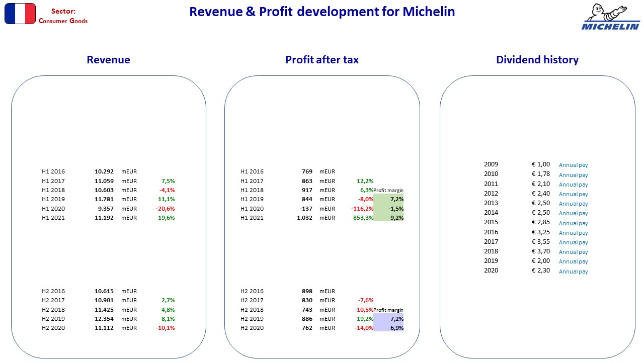The width and height of the screenshot is (644, 362).
Task: Click the 2010 dividend € 1,78
Action: [x=541, y=174]
